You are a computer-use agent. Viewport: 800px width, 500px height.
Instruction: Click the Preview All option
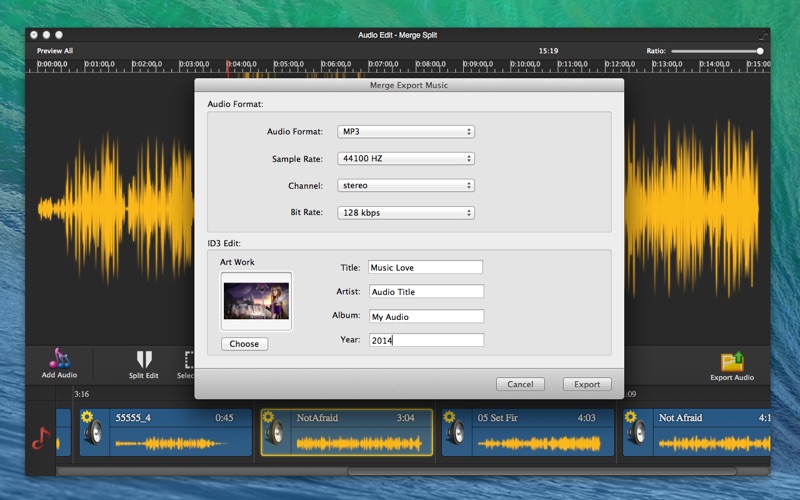click(x=55, y=50)
